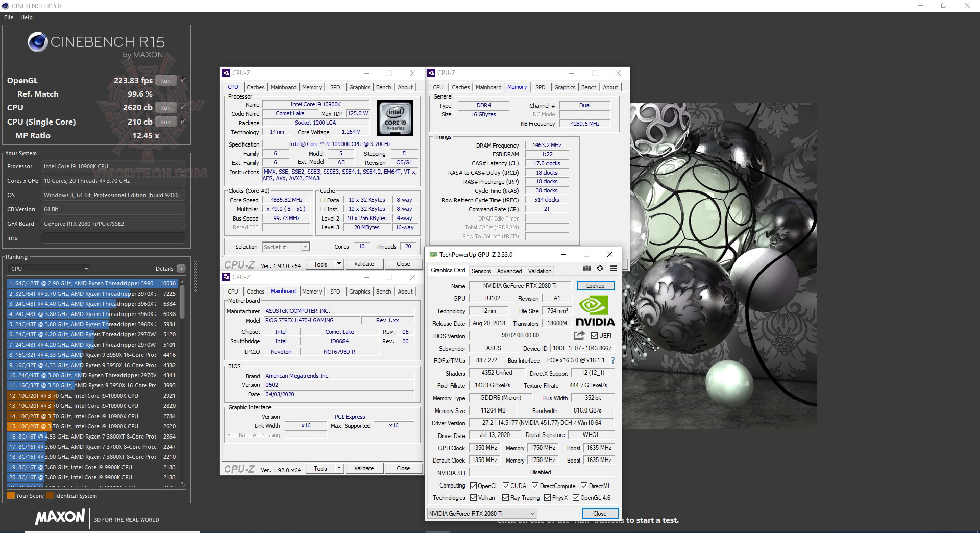Click the Info input field in Cinebench
The image size is (980, 533).
(113, 237)
